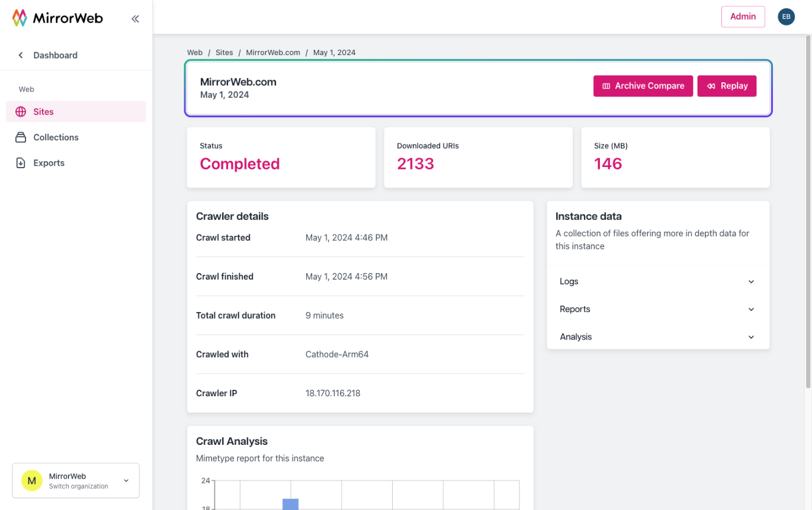Start Replay of this archive
This screenshot has height=510, width=812.
[727, 86]
